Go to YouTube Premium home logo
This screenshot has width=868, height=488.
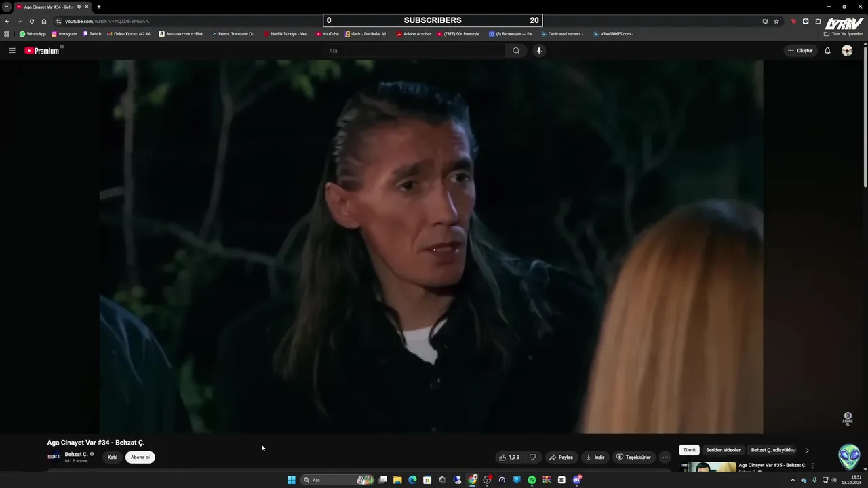(x=43, y=51)
